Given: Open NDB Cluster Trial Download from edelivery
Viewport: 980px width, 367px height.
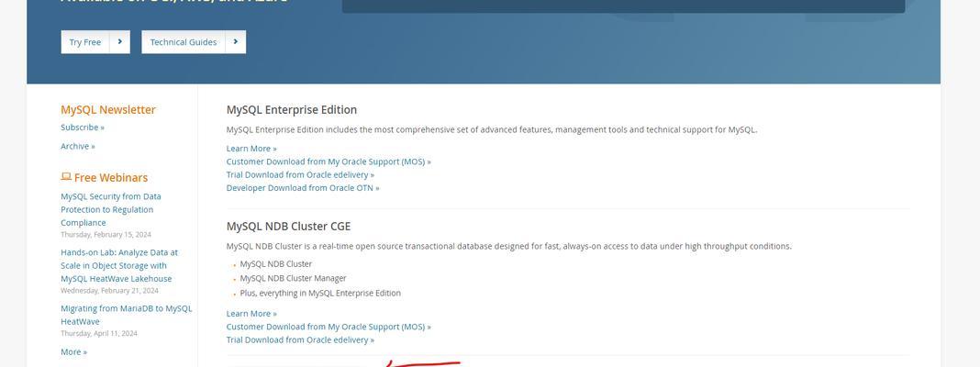Looking at the screenshot, I should 301,339.
